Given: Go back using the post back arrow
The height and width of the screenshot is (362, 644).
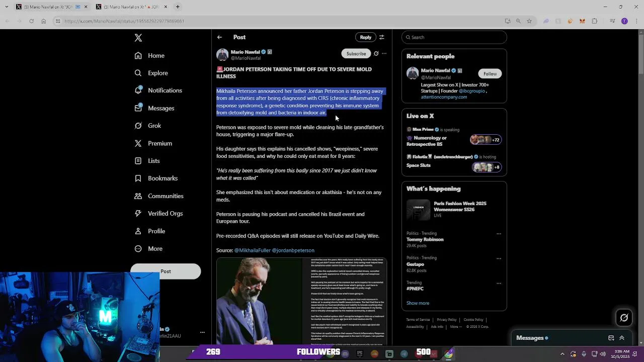Looking at the screenshot, I should (x=219, y=37).
